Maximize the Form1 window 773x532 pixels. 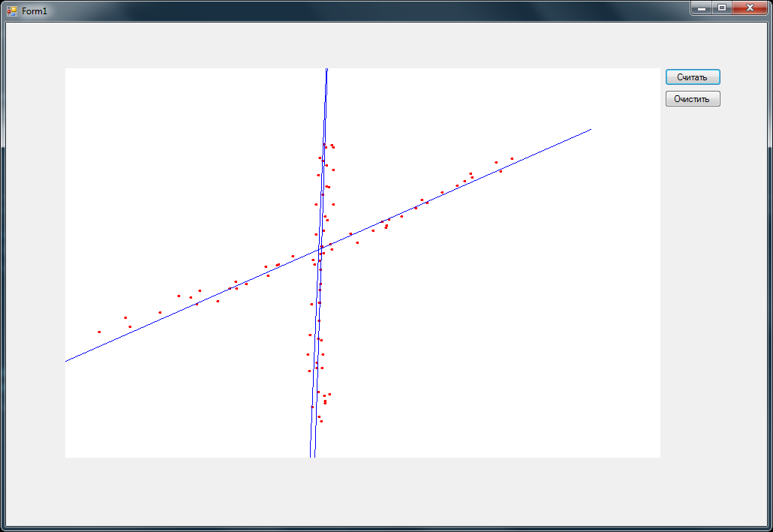(x=722, y=8)
